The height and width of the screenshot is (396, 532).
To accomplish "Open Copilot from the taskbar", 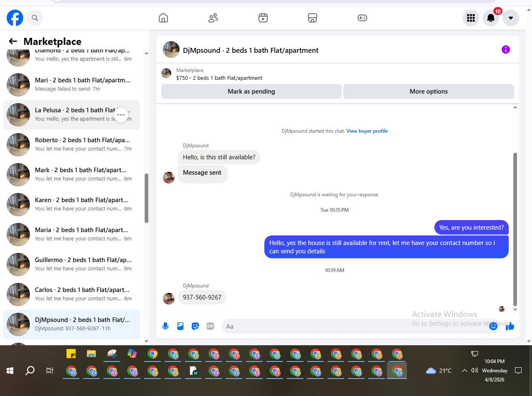I will (x=132, y=354).
